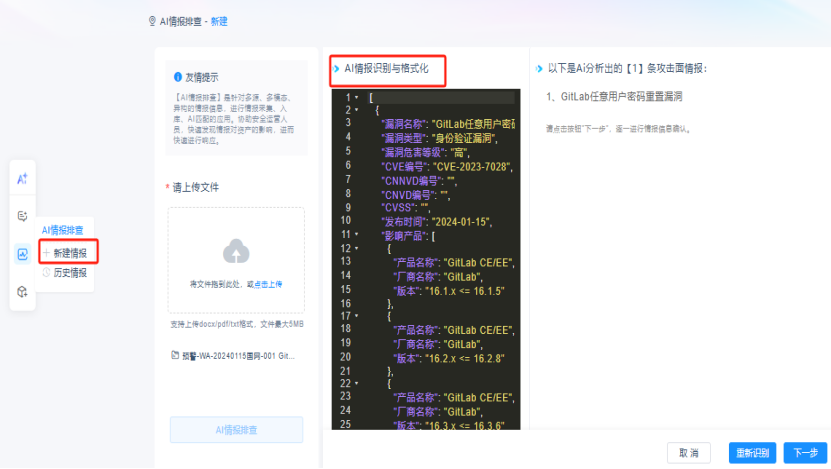Select 新建情报 menu item
The width and height of the screenshot is (831, 469).
coord(68,253)
